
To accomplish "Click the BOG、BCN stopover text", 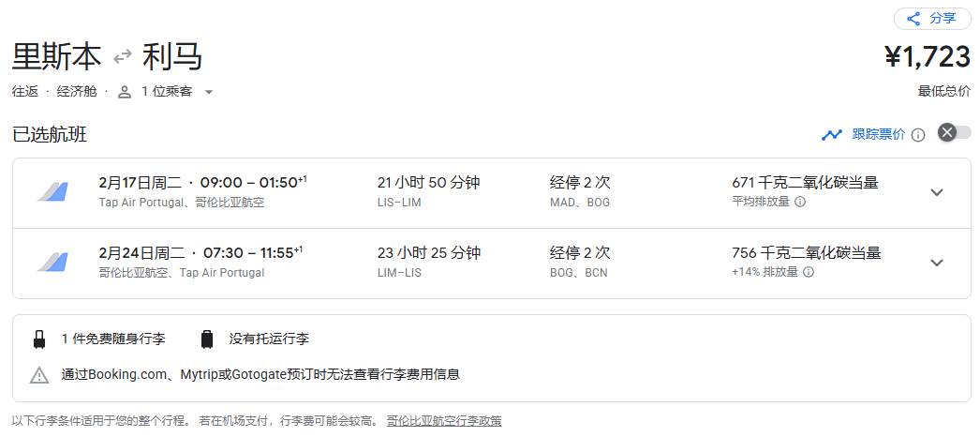I will click(x=579, y=273).
